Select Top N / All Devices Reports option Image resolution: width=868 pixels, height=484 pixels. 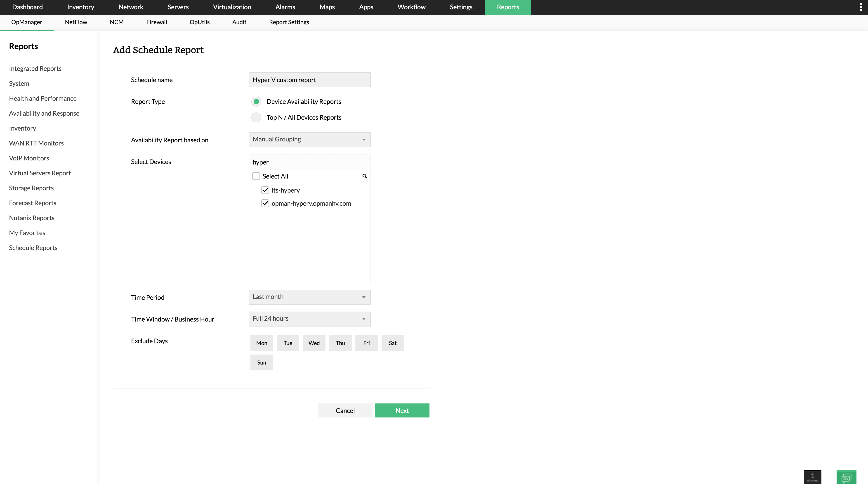pyautogui.click(x=256, y=117)
